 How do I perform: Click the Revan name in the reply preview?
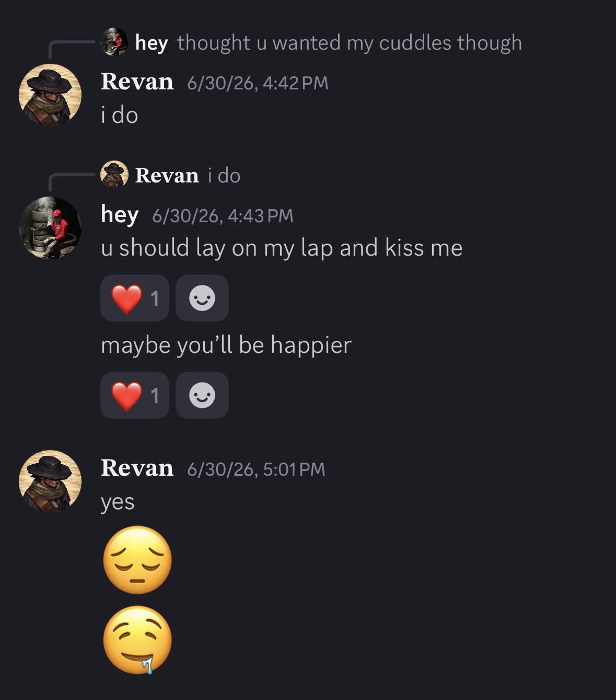pyautogui.click(x=167, y=176)
